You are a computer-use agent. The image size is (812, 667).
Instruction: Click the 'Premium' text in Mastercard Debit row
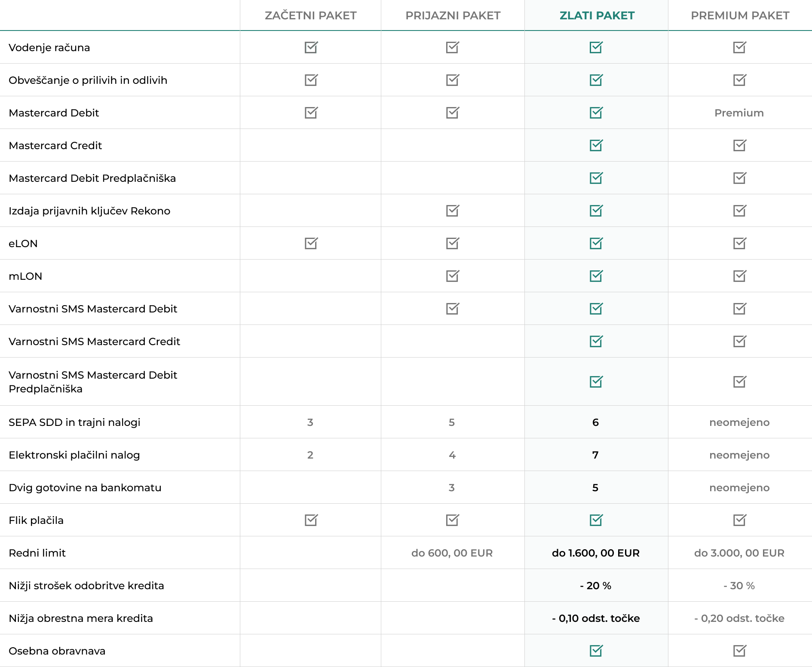739,113
